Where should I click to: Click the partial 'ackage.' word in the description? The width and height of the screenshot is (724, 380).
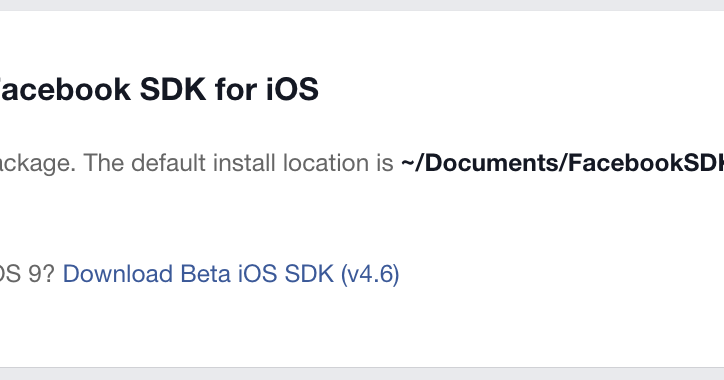[38, 164]
